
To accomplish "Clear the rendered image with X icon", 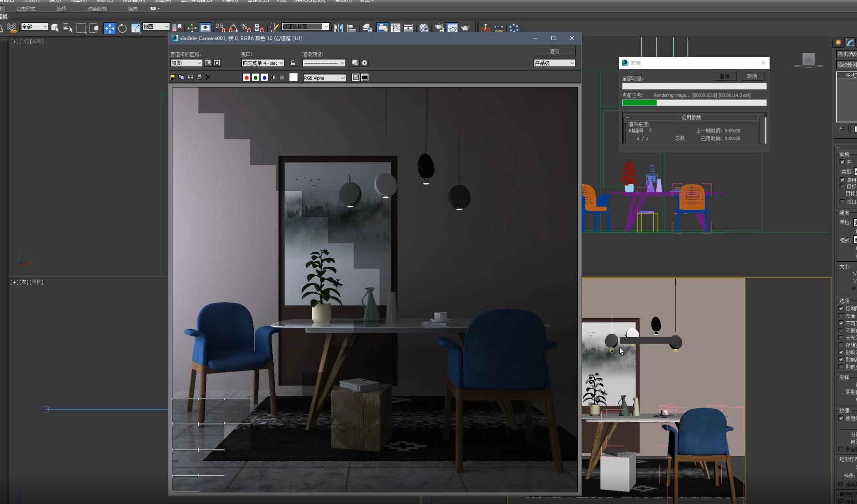I will (x=208, y=77).
